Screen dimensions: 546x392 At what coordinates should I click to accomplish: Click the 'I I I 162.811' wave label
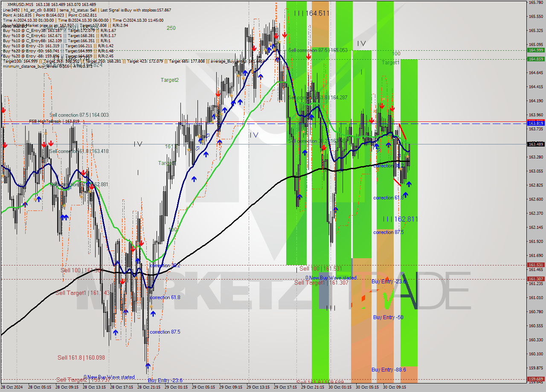coord(400,219)
